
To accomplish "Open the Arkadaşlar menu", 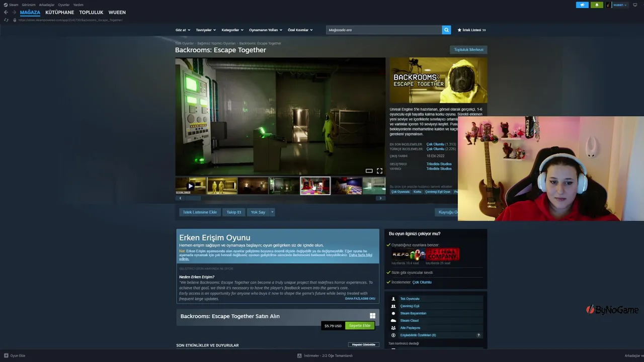I will point(47,5).
